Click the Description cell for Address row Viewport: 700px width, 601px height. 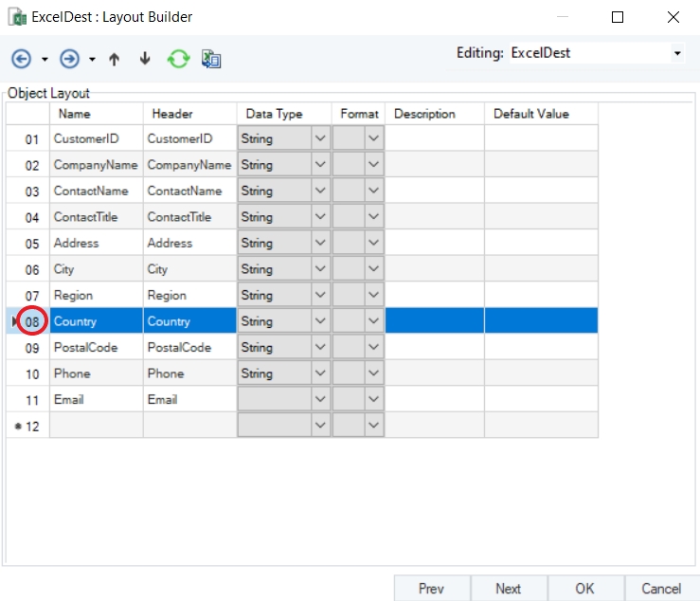click(435, 243)
